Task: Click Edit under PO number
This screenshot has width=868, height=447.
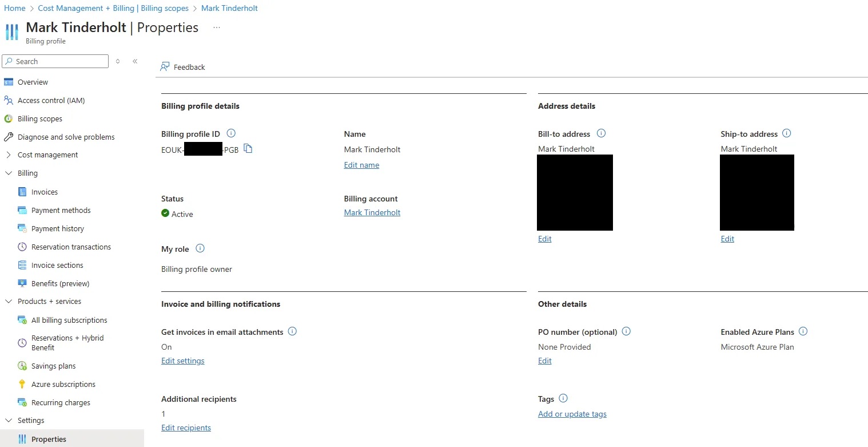Action: point(544,361)
